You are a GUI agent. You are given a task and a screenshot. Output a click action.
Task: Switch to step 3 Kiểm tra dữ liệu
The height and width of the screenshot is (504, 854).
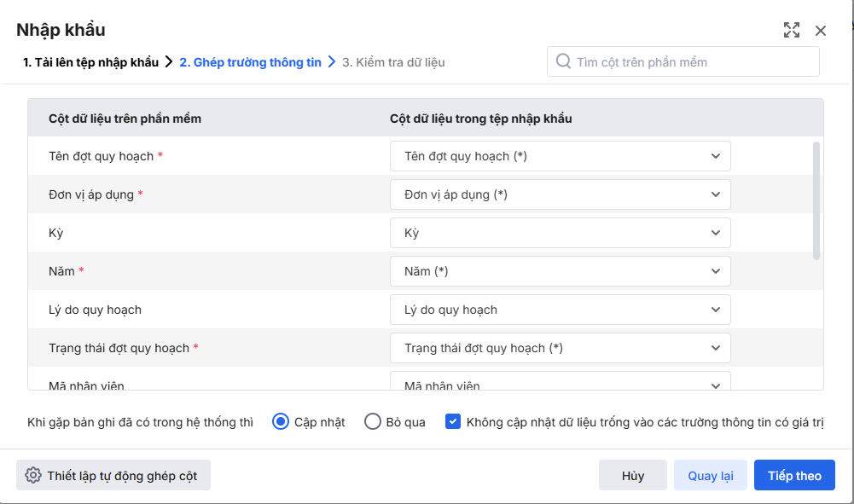[393, 62]
